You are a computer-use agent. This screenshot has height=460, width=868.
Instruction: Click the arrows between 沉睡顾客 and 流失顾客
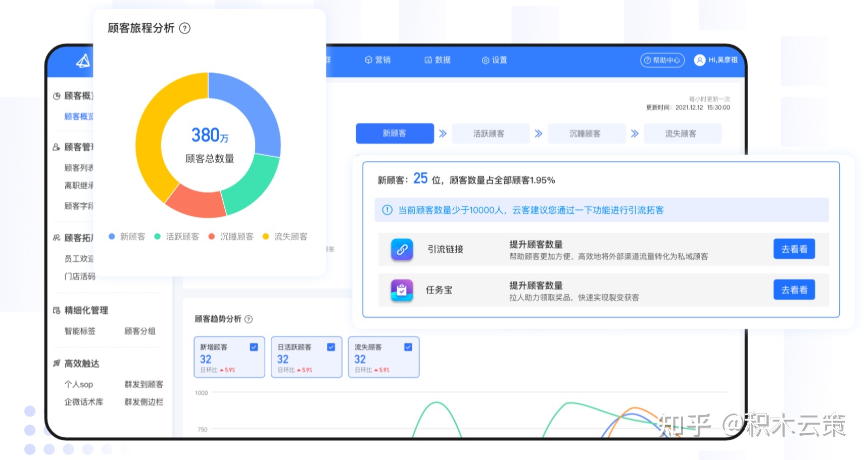coord(635,133)
